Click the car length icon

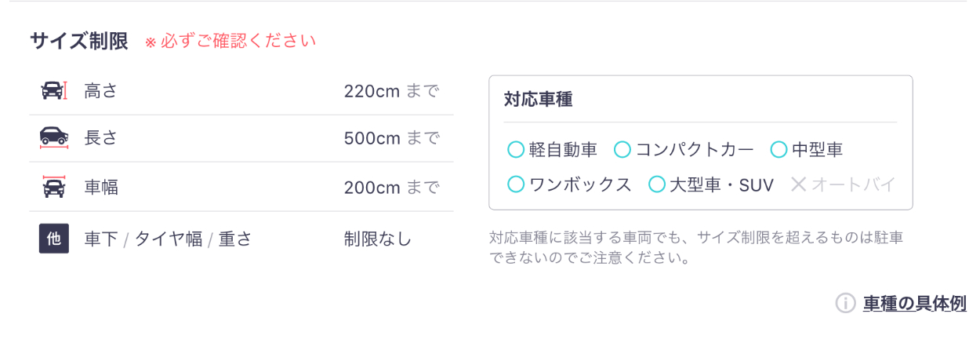click(53, 137)
